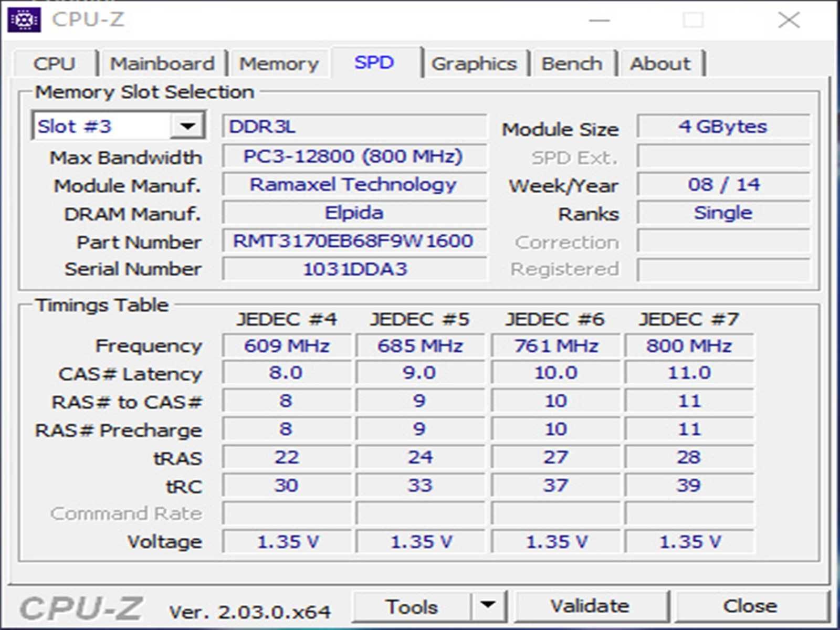Switch to the CPU tab
Screen dimensions: 840x630
tap(55, 64)
